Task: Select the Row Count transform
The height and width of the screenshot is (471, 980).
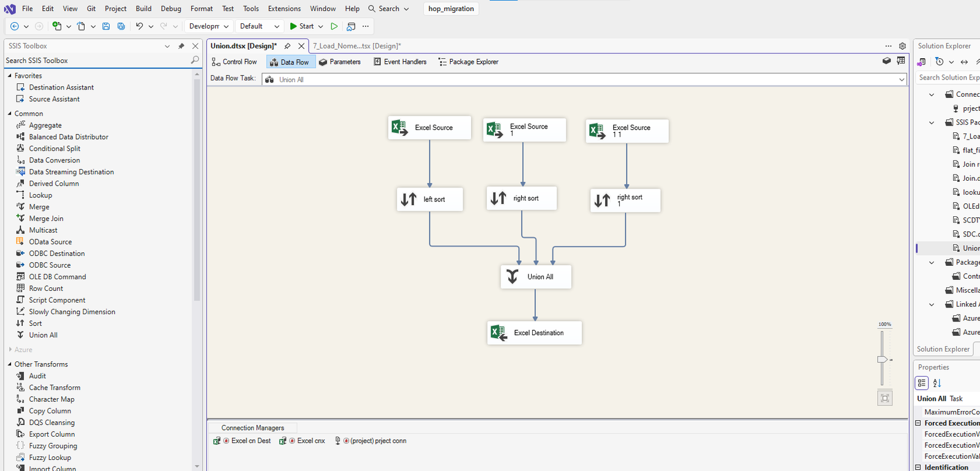Action: coord(45,288)
